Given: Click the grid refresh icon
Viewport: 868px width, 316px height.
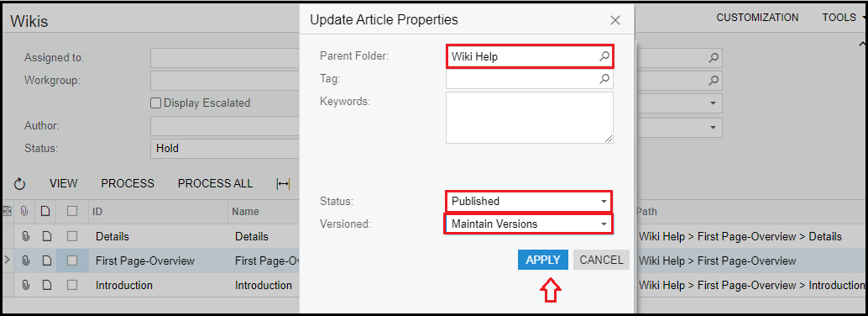Looking at the screenshot, I should [20, 184].
